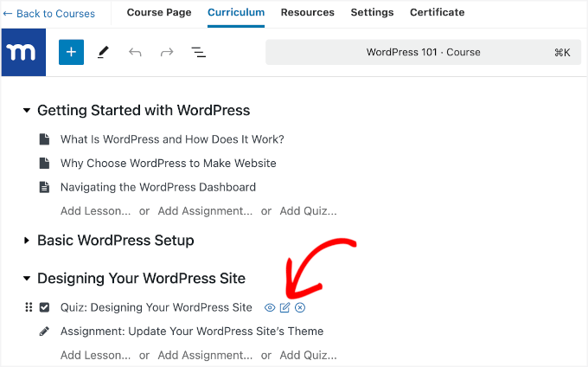Open lesson Navigating the WordPress Dashboard

[157, 187]
